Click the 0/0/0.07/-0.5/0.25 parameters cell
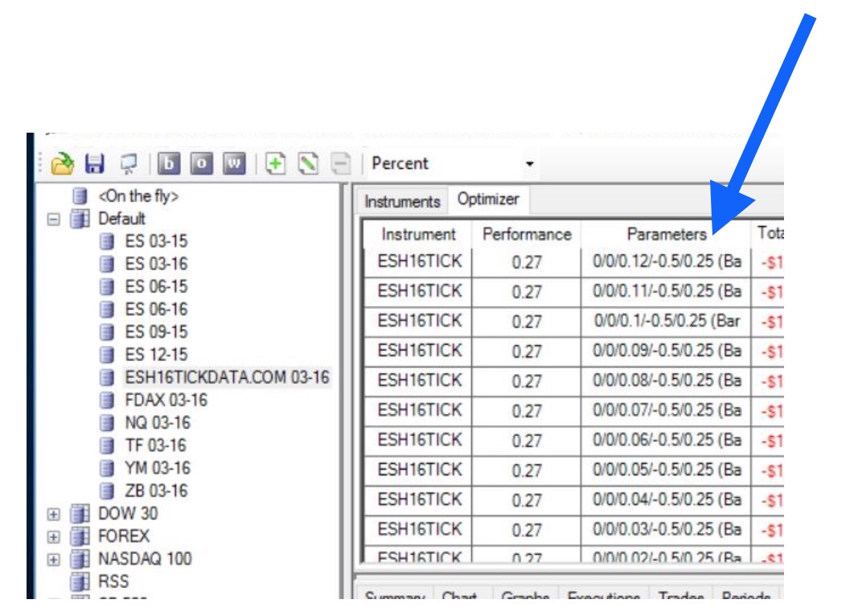Viewport: 854px width, 616px height. point(666,411)
